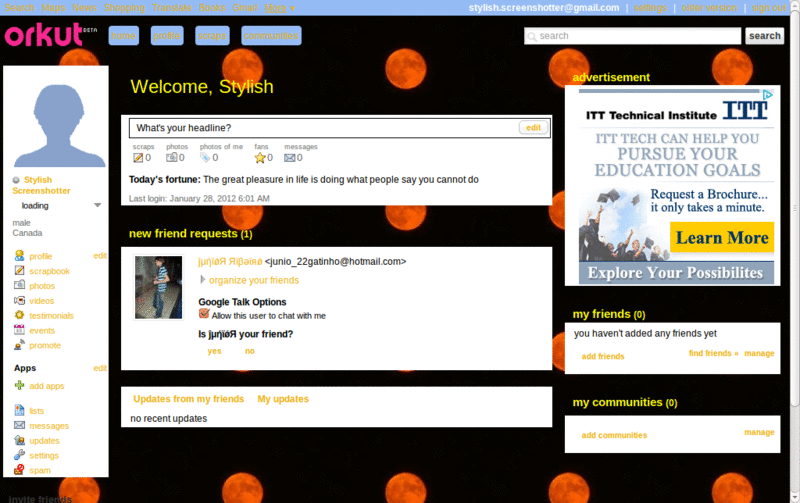Click the photos count camera icon
This screenshot has height=503, width=800.
[x=171, y=158]
